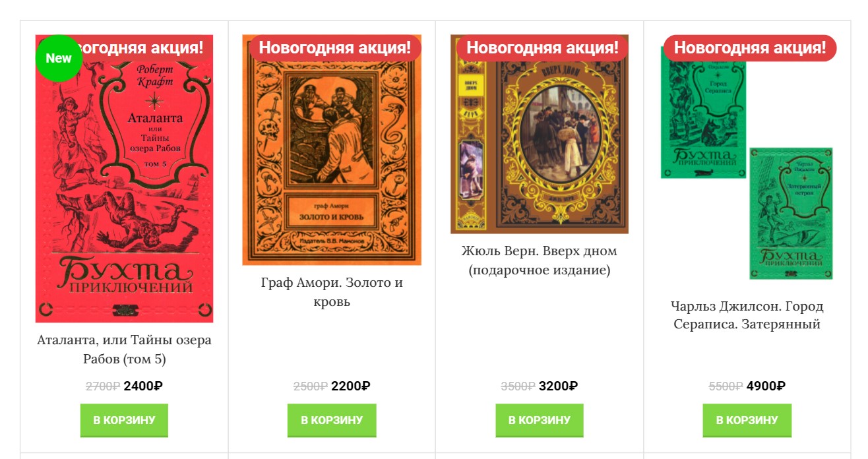Image resolution: width=868 pixels, height=459 pixels.
Task: Click the Новогодняя акция badge on Вверх дном
Action: pyautogui.click(x=543, y=47)
